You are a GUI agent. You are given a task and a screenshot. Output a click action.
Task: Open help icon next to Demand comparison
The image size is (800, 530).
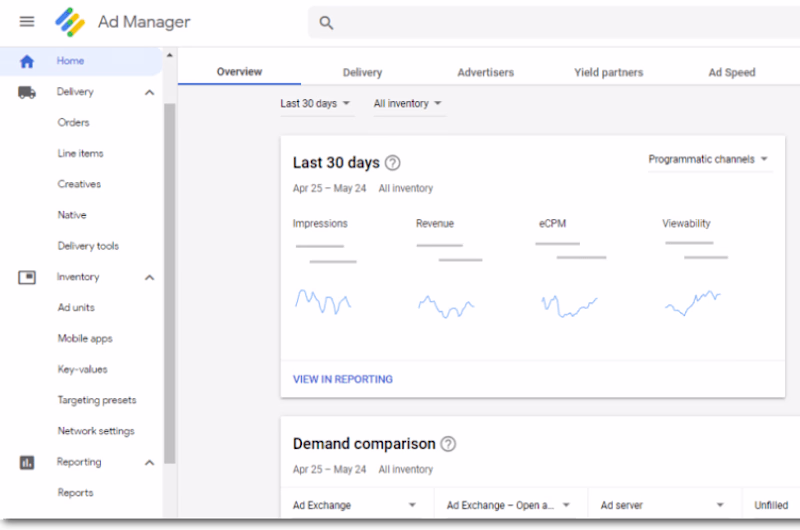click(448, 444)
